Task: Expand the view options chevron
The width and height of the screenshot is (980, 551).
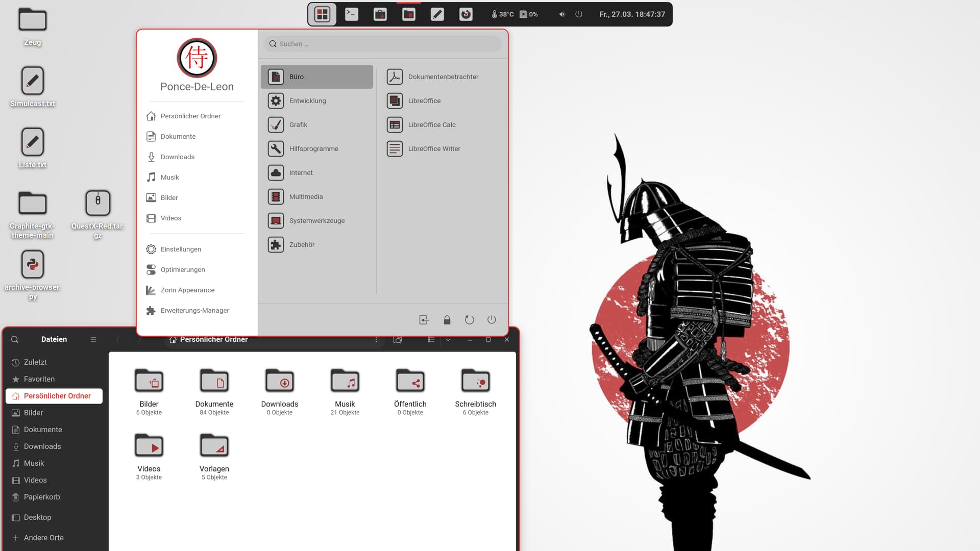Action: click(x=448, y=339)
